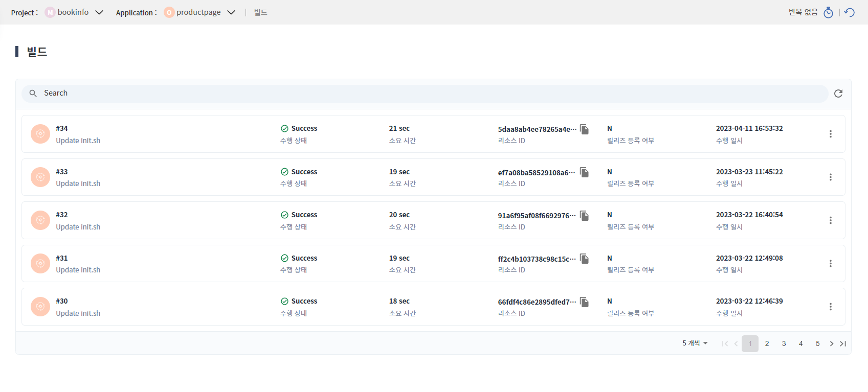The image size is (868, 392).
Task: Click resource ID 66fdf4c86e2895dfed7…
Action: pyautogui.click(x=537, y=302)
